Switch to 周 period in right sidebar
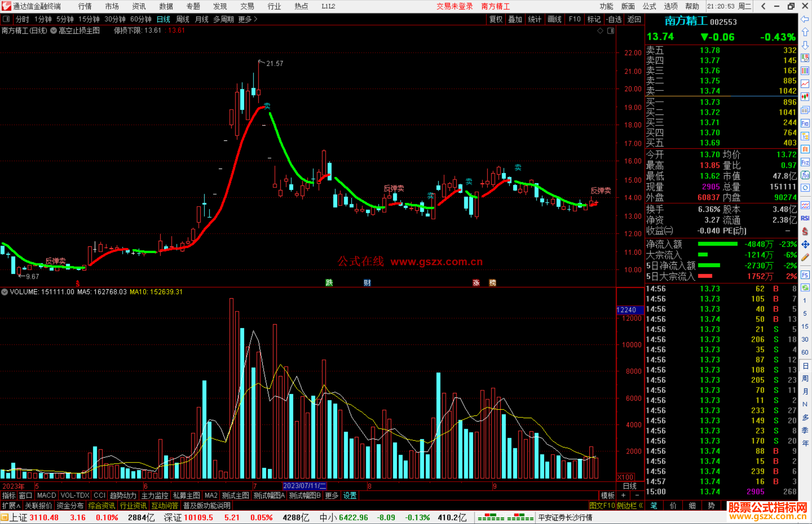 (805, 378)
